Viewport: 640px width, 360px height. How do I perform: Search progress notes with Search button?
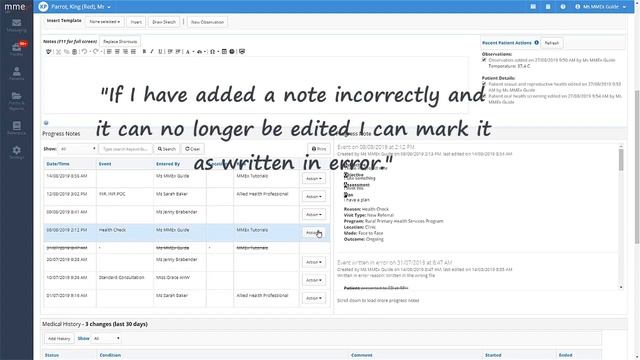coord(167,149)
